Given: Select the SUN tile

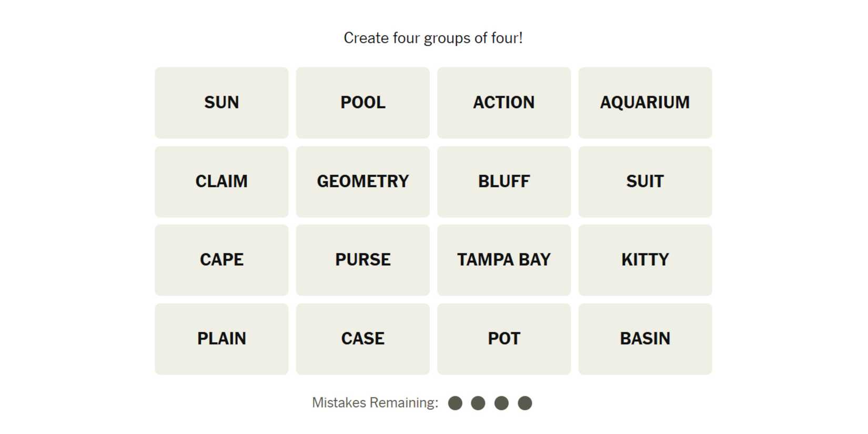Looking at the screenshot, I should click(221, 103).
